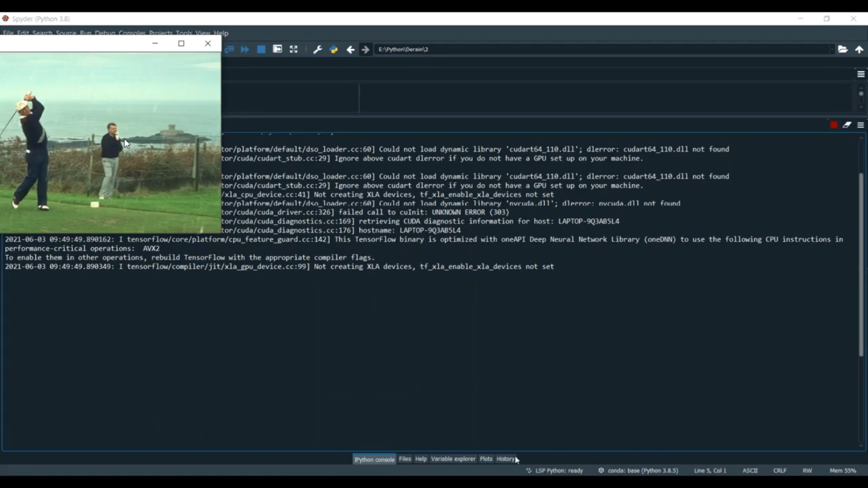Click the Preferences wrench icon

317,50
